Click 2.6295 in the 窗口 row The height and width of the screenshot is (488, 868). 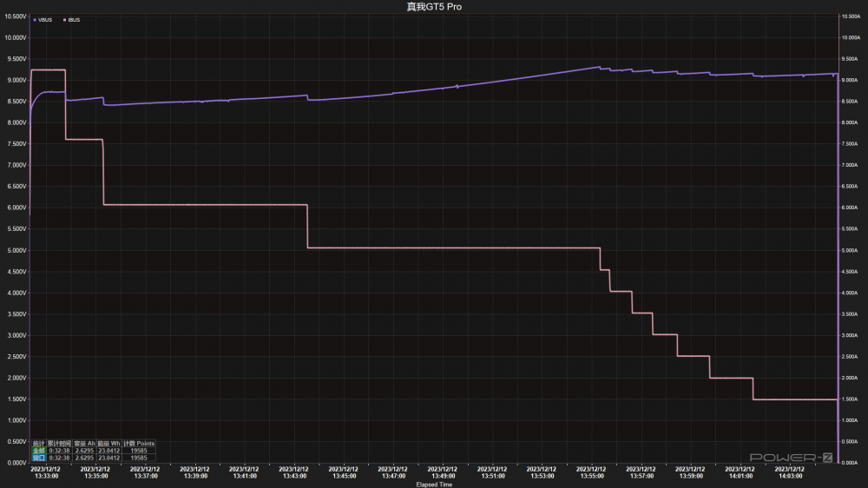pyautogui.click(x=85, y=458)
